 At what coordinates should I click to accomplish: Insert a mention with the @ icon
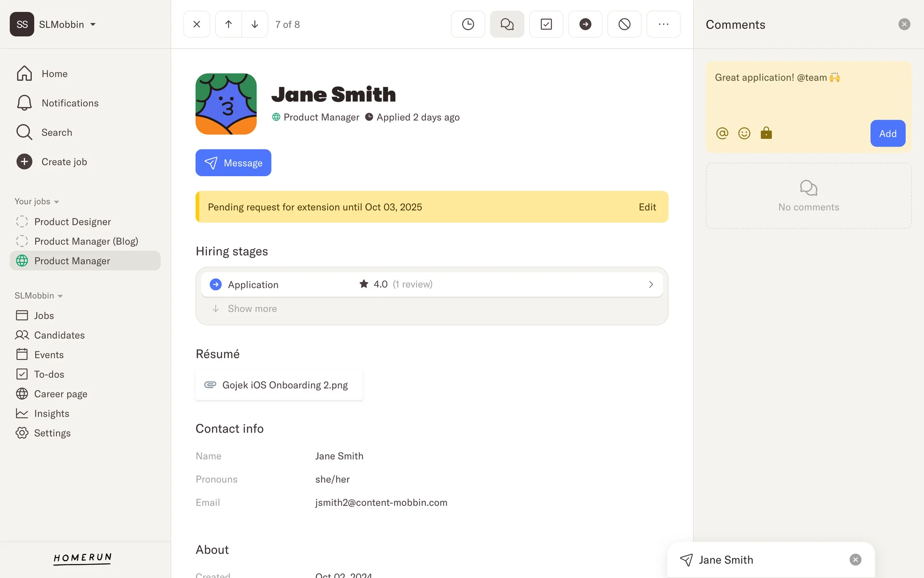pyautogui.click(x=722, y=133)
